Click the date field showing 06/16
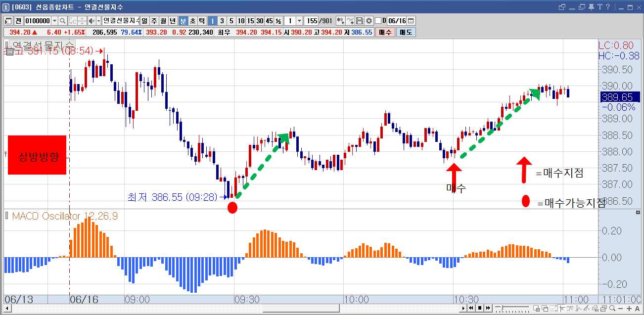 pyautogui.click(x=397, y=21)
